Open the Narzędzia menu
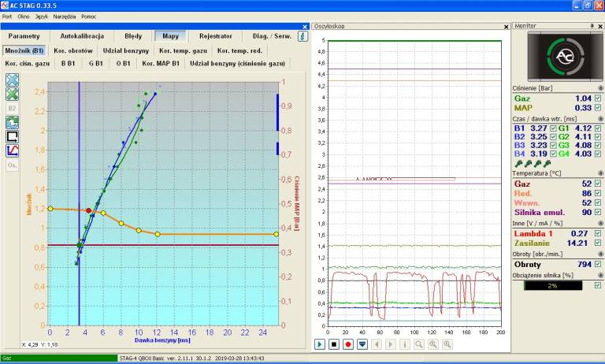 coord(65,17)
